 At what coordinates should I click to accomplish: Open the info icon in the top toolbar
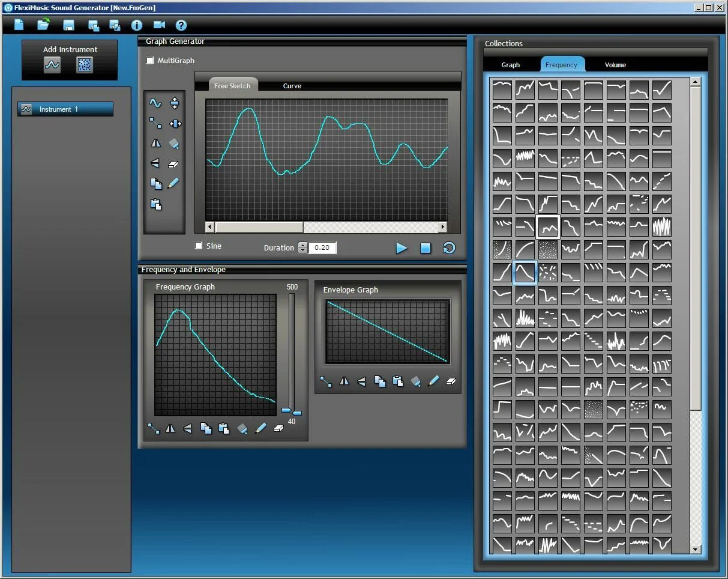137,25
